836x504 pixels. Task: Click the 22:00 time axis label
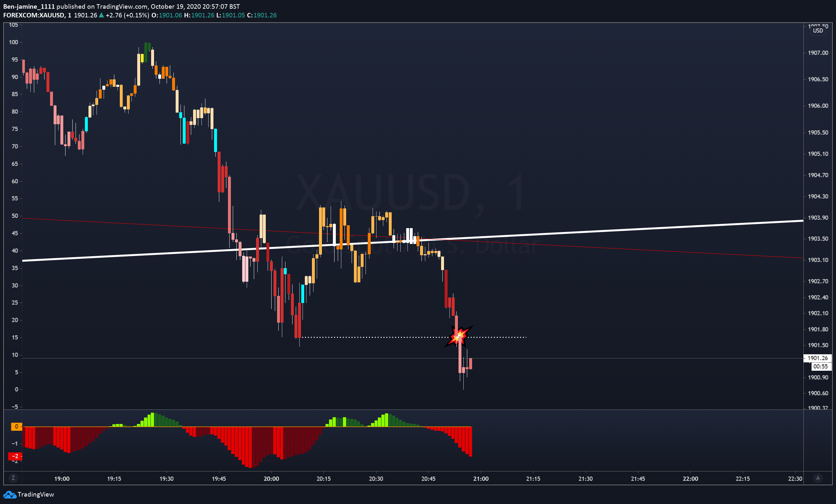(690, 479)
